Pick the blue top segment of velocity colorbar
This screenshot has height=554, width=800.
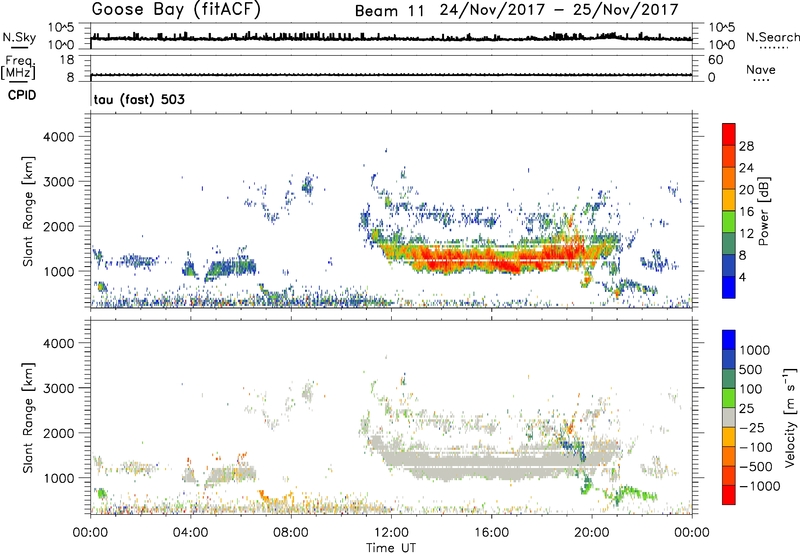tap(729, 340)
